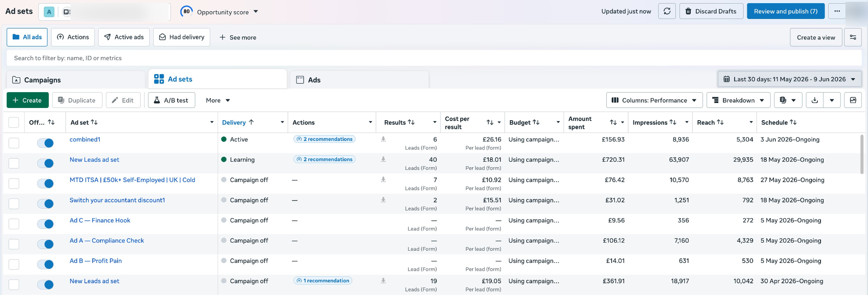Open export options dropdown arrow
This screenshot has height=295, width=868.
click(832, 100)
